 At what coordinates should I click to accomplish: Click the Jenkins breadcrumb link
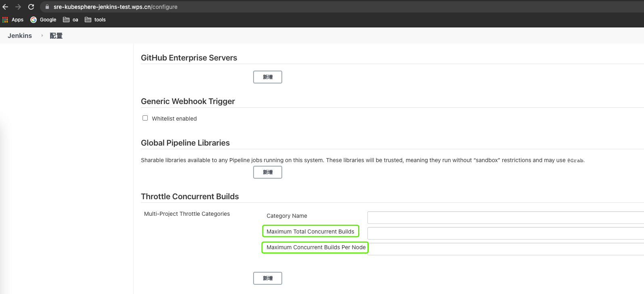point(20,35)
